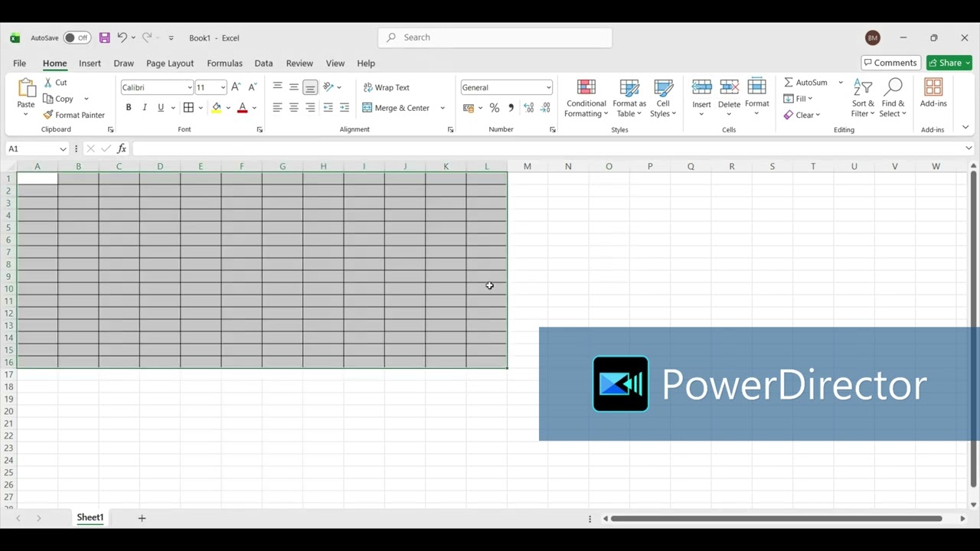Open the Add-ins button
Viewport: 980px width, 551px height.
(933, 93)
